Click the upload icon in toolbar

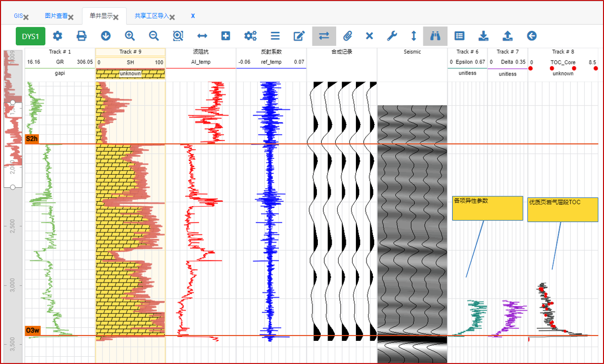tap(507, 36)
